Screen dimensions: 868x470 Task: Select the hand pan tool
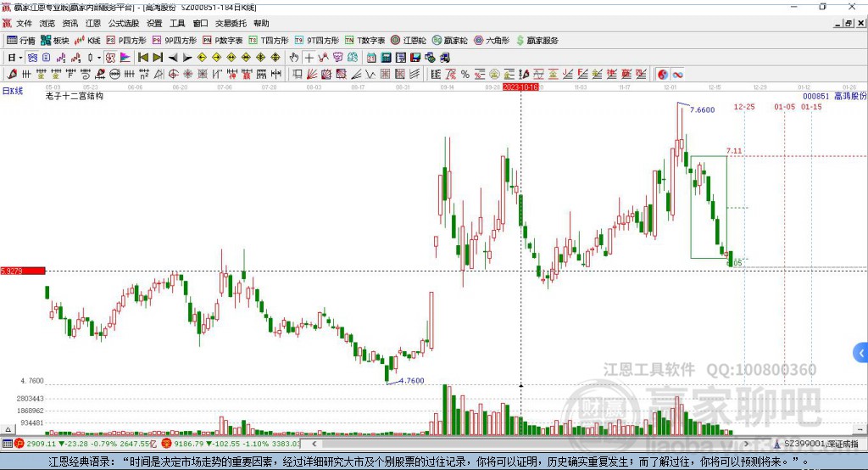294,58
